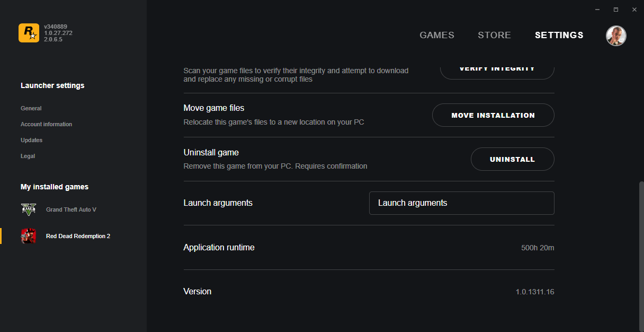Go to Account information settings

coord(46,124)
